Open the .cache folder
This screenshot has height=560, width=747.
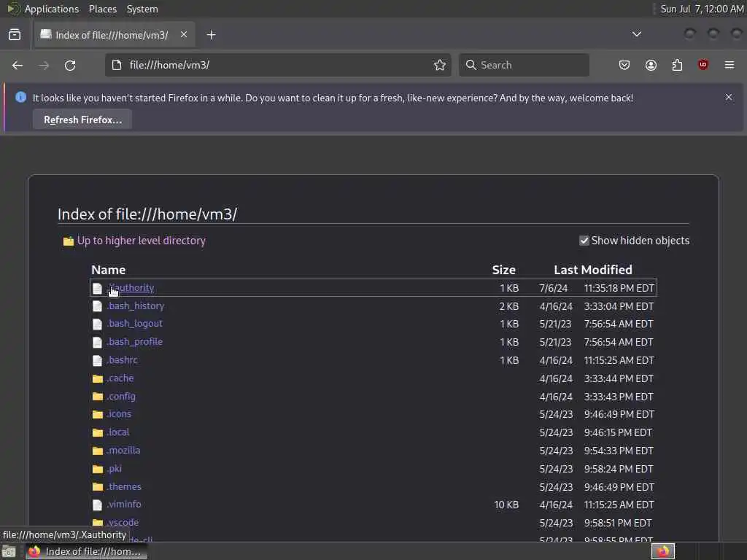[x=120, y=378]
